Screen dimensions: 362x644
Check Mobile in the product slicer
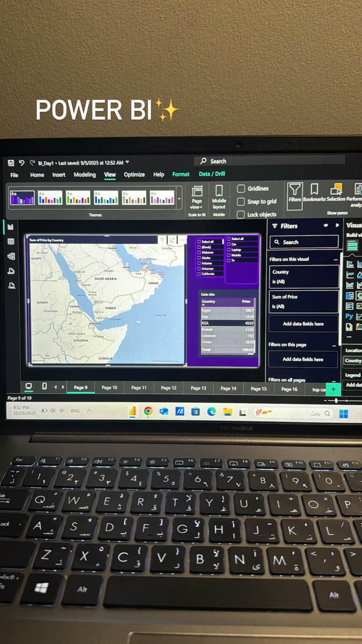tap(229, 255)
